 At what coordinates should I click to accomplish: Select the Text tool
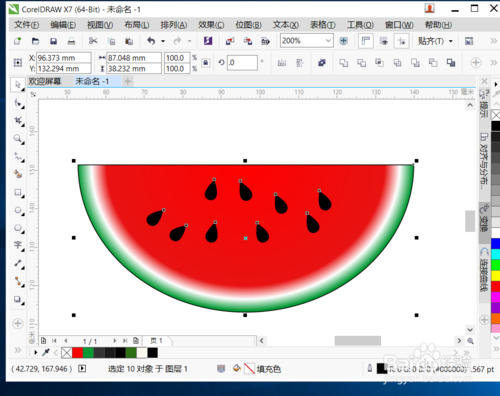18,246
